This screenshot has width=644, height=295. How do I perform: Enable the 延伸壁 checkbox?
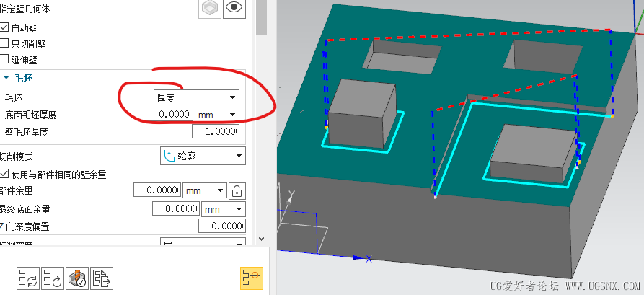pyautogui.click(x=4, y=59)
